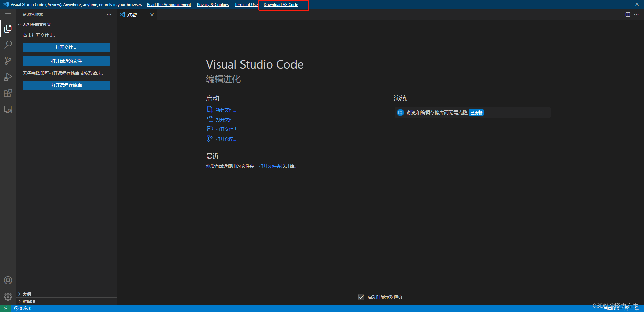Click the 打开文件夹 folder icon
The width and height of the screenshot is (644, 312).
[x=210, y=129]
